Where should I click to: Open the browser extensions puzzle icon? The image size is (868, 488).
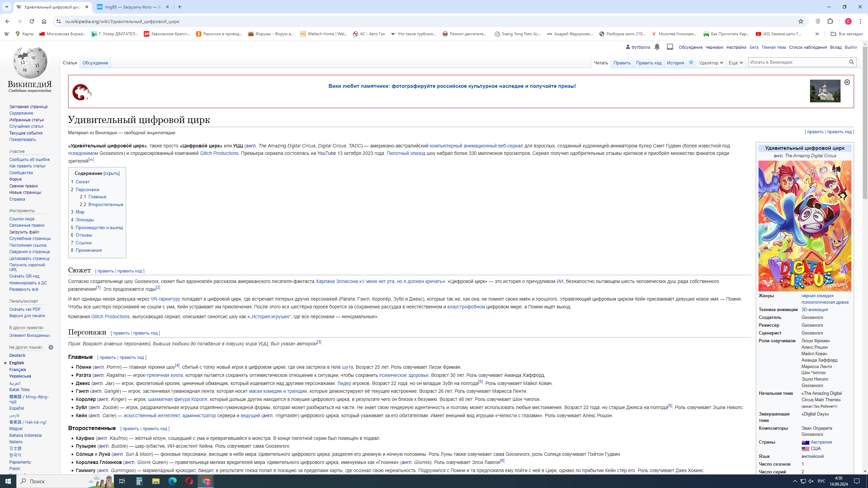pyautogui.click(x=830, y=21)
